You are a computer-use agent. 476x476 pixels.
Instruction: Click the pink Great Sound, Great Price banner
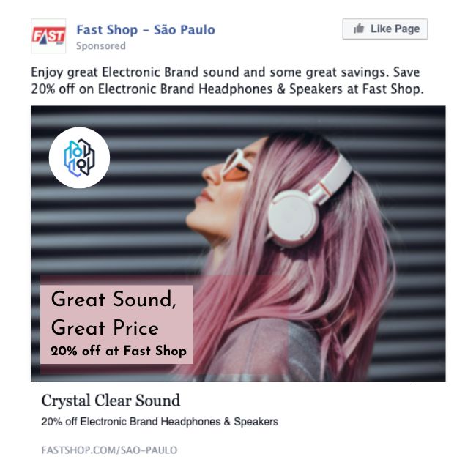click(x=117, y=324)
